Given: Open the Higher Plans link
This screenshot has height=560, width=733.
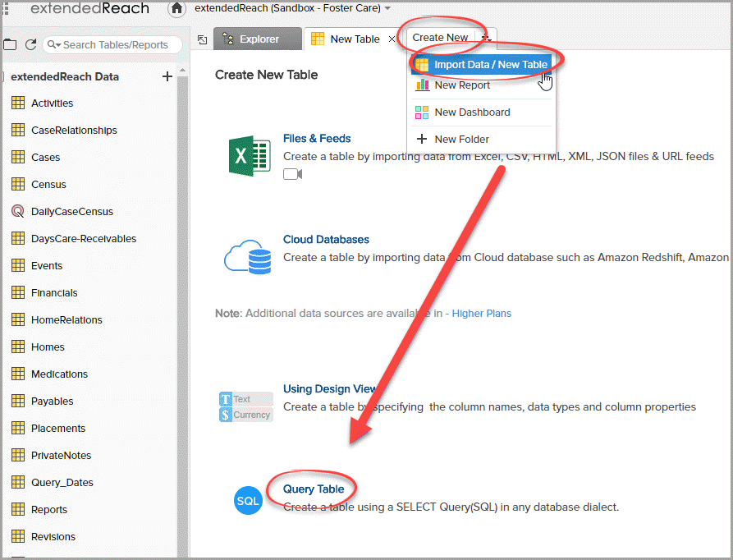Looking at the screenshot, I should click(x=482, y=313).
